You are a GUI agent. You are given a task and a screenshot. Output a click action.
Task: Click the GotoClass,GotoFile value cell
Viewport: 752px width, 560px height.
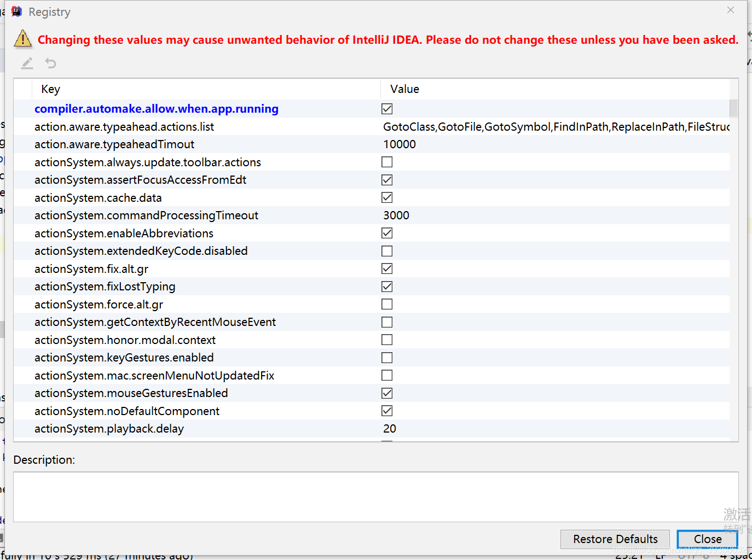pyautogui.click(x=556, y=127)
